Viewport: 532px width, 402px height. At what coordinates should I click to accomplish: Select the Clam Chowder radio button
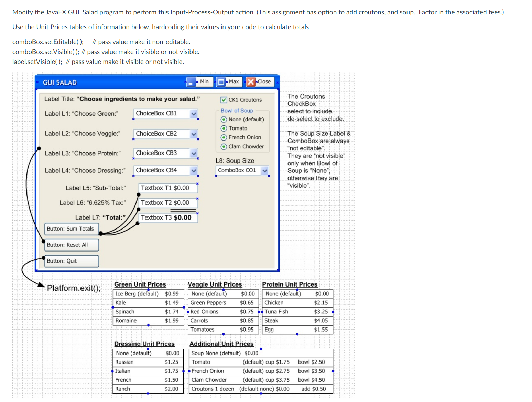click(224, 146)
